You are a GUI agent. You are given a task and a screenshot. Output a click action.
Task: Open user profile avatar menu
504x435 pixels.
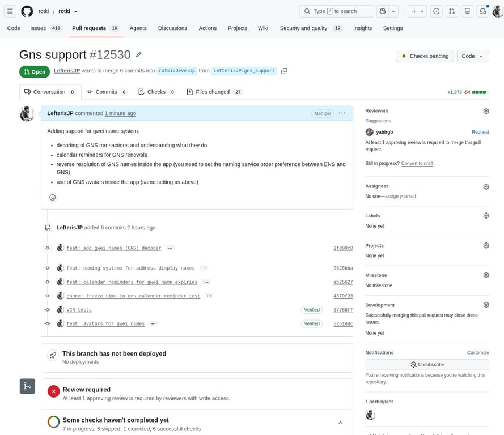tap(498, 11)
